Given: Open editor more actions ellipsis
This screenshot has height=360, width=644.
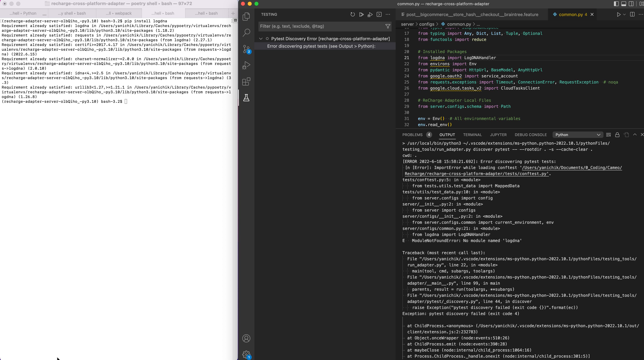Looking at the screenshot, I should coord(641,15).
